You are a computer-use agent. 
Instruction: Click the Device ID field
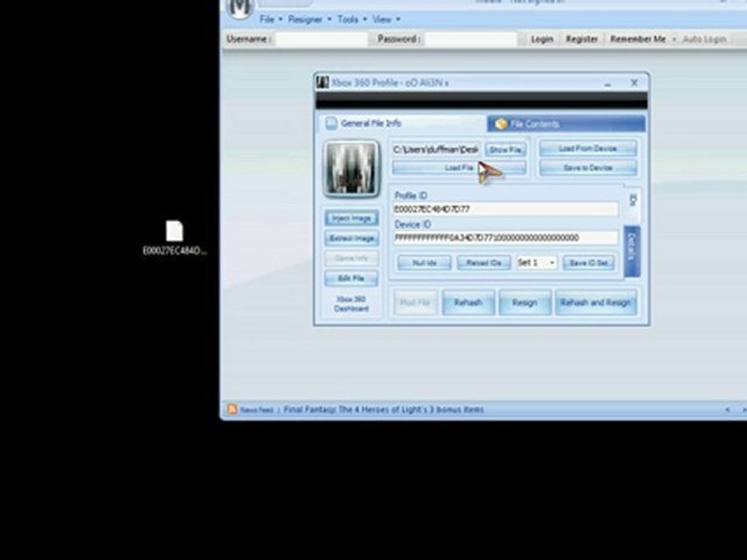pyautogui.click(x=506, y=238)
